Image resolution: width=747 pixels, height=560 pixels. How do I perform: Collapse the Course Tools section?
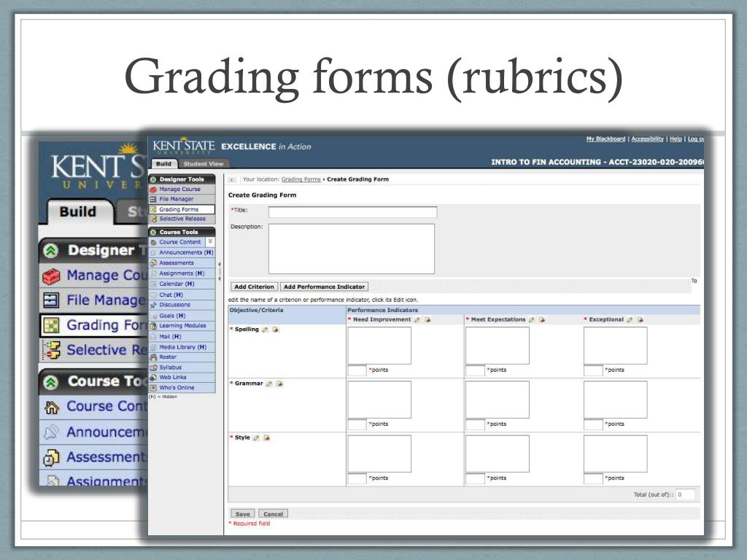[x=153, y=233]
